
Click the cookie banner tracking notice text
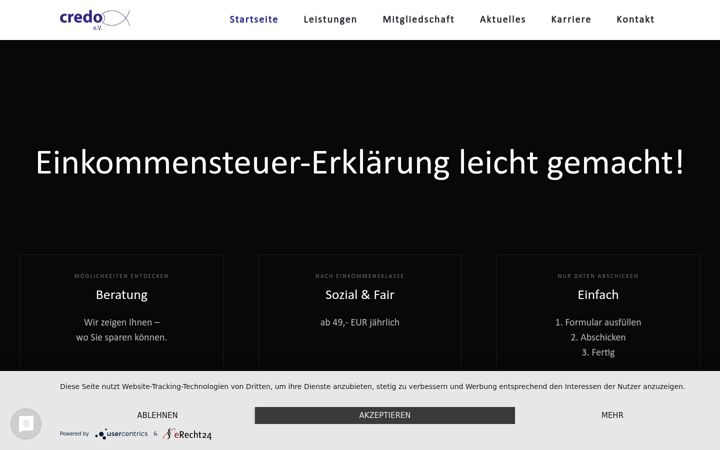pos(372,387)
